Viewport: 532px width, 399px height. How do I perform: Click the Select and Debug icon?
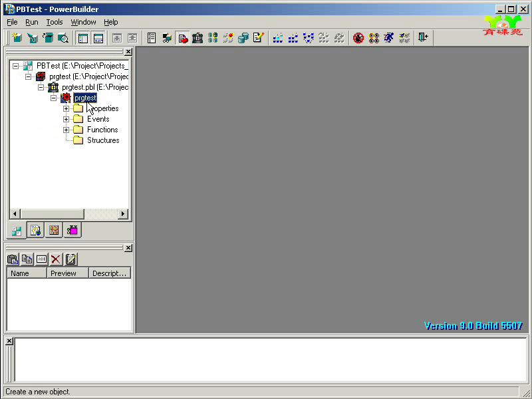click(x=374, y=38)
